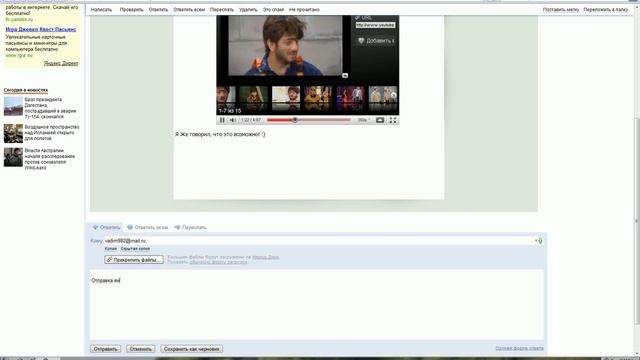
Task: Open the 'Игра Джевел Квест Пасьянс' ad link
Action: click(41, 29)
